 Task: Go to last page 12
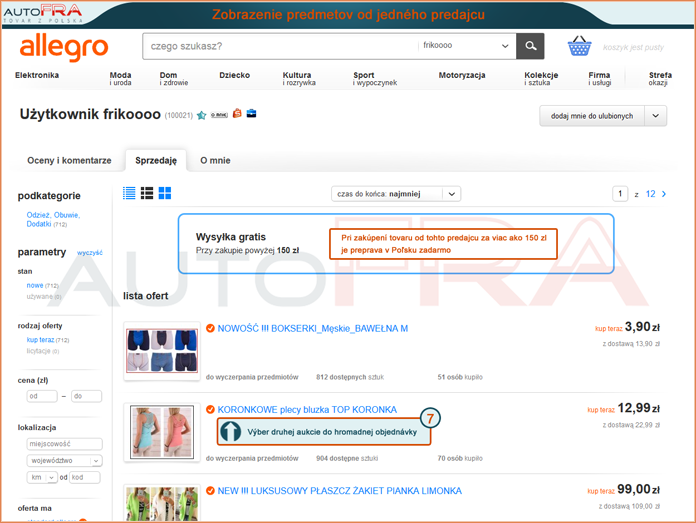pos(650,194)
